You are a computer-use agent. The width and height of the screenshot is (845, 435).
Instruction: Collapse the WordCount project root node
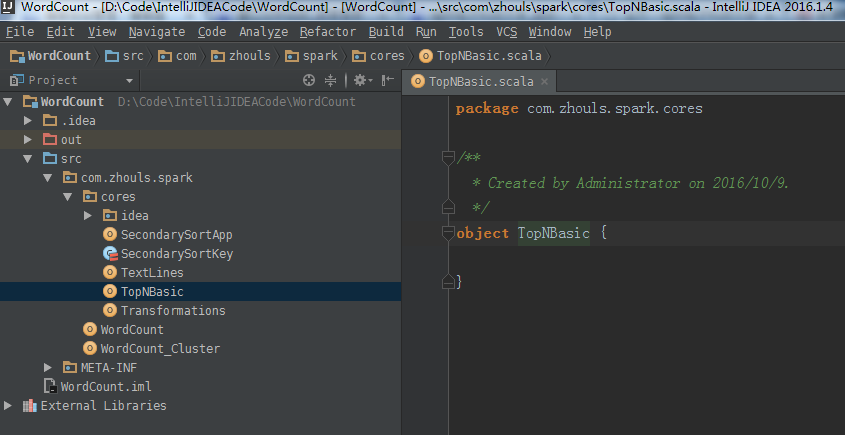click(8, 101)
